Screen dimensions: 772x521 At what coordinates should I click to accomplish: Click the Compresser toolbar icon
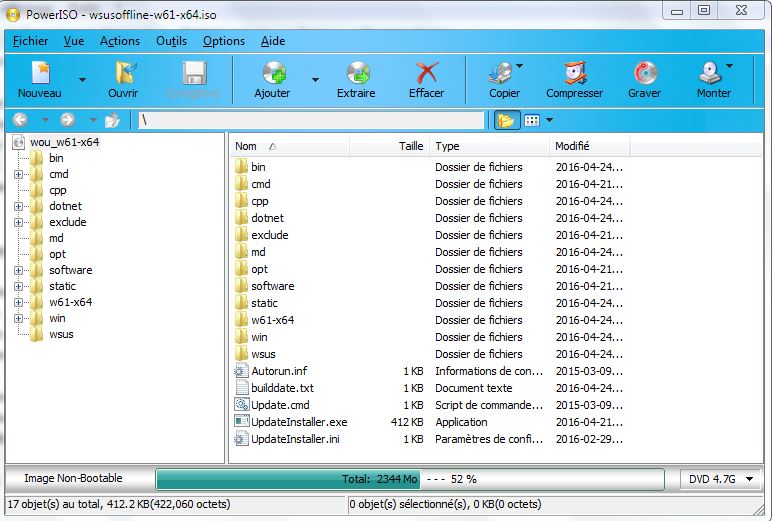(575, 73)
